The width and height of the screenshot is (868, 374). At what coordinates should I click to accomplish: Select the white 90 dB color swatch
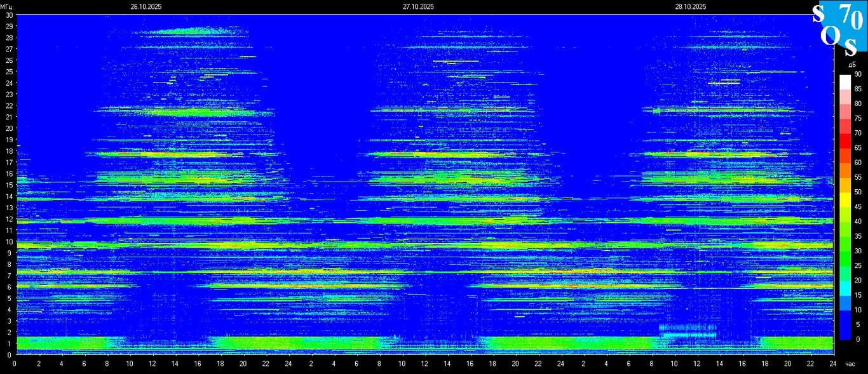click(x=844, y=81)
